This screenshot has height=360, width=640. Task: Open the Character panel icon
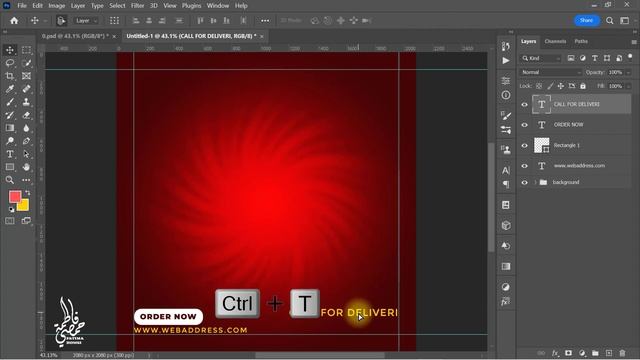[x=506, y=170]
